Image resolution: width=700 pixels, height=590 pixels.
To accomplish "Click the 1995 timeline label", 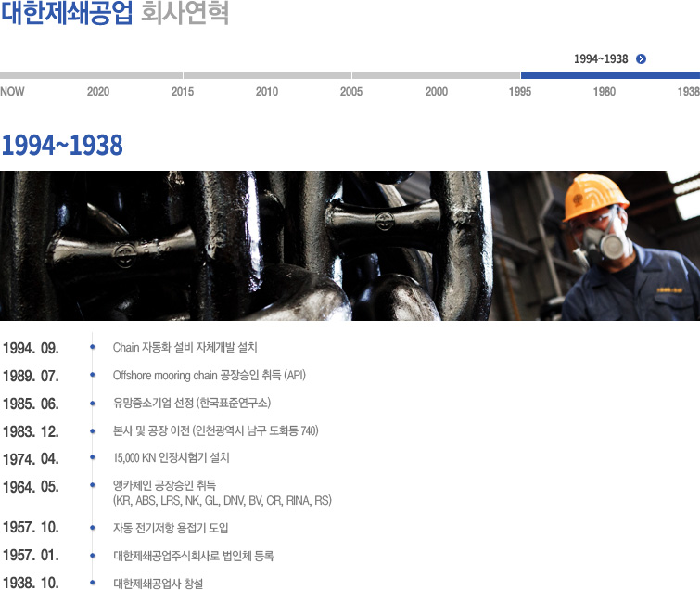I will [520, 92].
